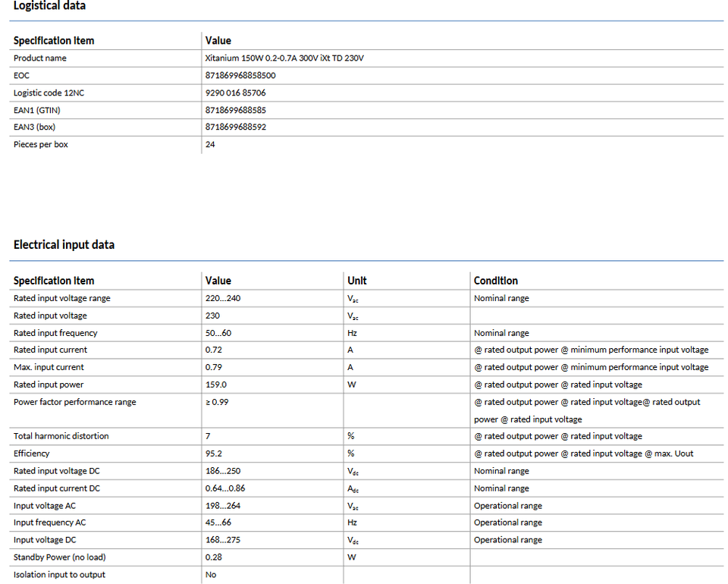Select standby power value 0.28

(214, 557)
